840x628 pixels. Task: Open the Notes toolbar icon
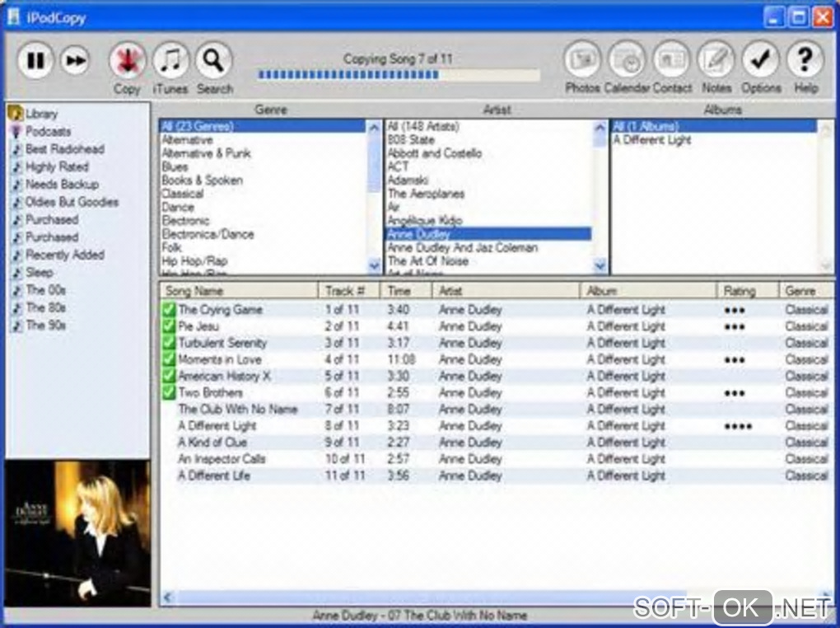pos(716,59)
